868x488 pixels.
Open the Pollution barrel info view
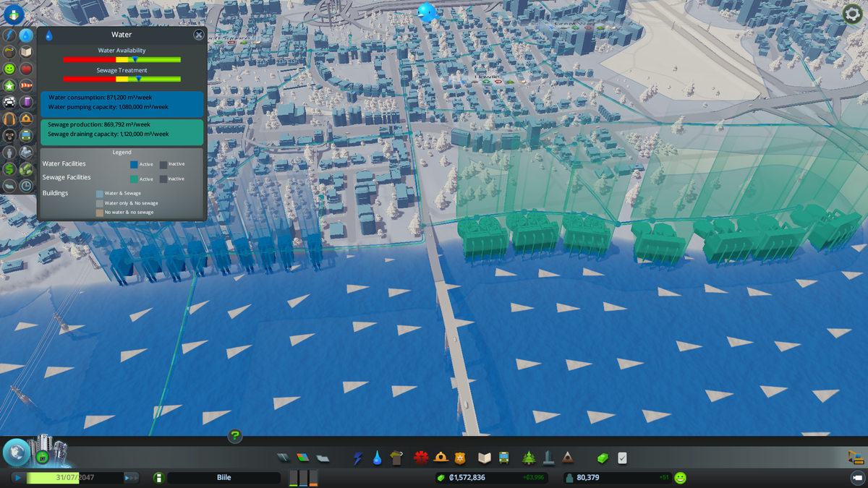[27, 102]
